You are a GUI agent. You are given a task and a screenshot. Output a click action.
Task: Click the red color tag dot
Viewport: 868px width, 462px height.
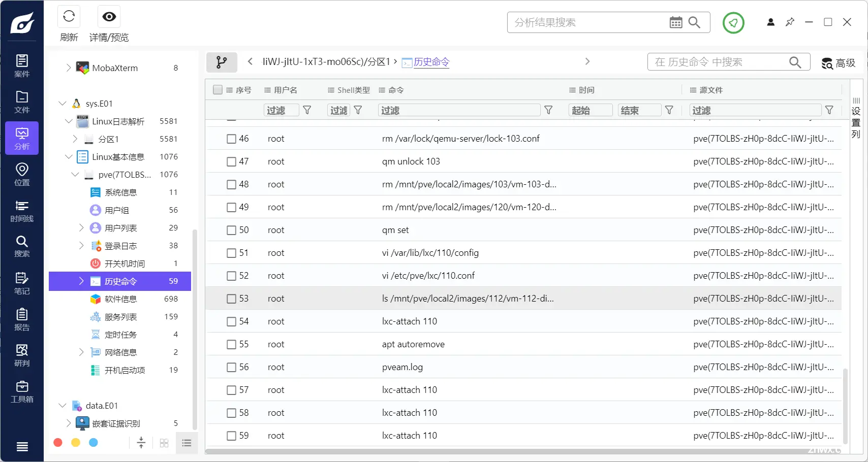click(58, 443)
